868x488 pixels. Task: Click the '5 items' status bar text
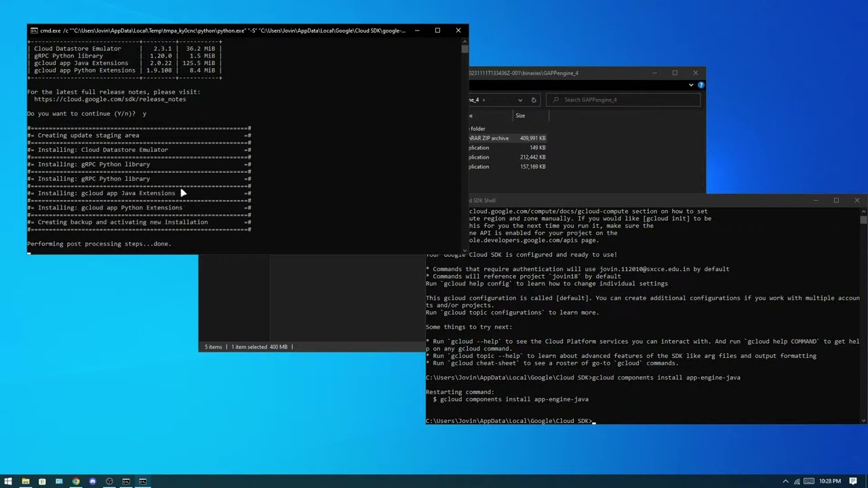pos(214,347)
